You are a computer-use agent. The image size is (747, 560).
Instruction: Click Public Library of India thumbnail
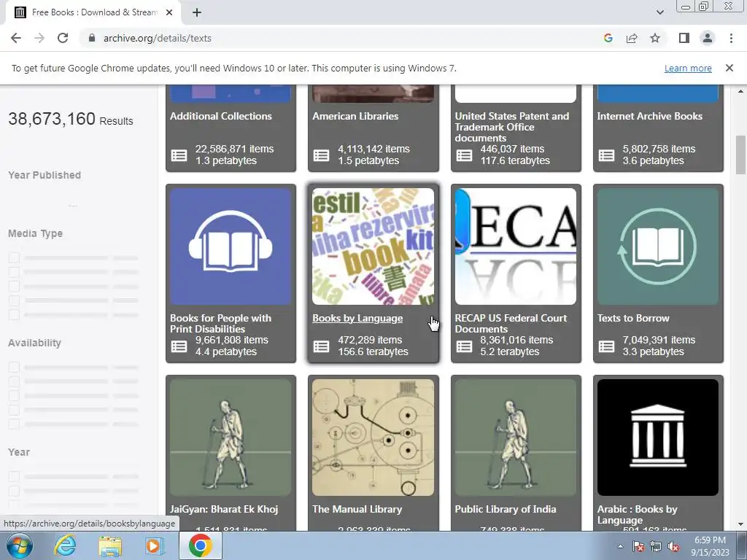point(516,437)
